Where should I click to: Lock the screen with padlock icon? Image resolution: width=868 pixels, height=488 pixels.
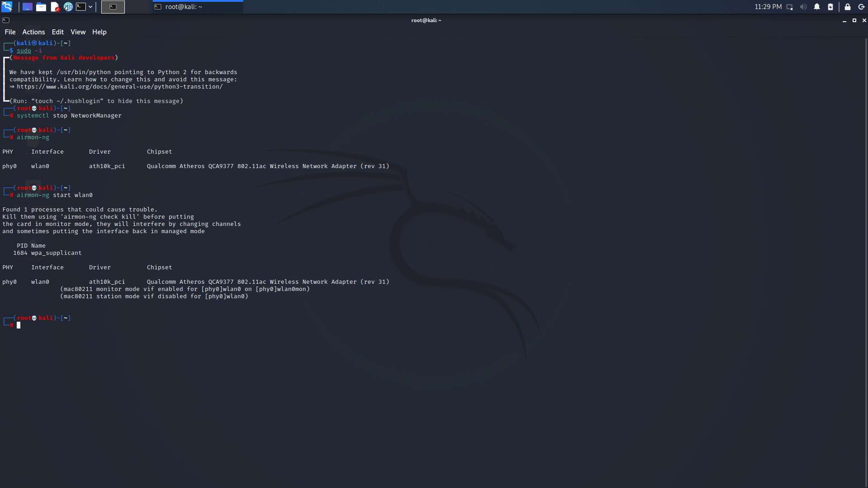[848, 7]
